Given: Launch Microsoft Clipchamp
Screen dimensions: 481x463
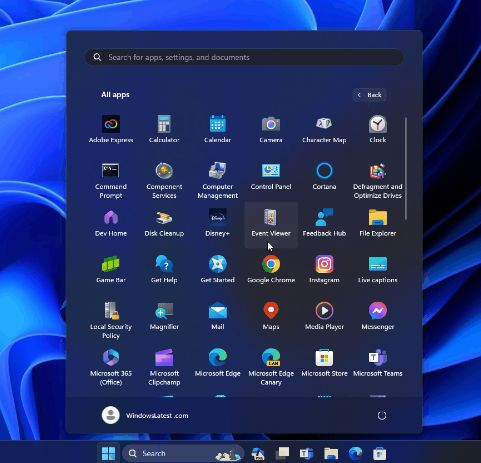Looking at the screenshot, I should point(164,367).
